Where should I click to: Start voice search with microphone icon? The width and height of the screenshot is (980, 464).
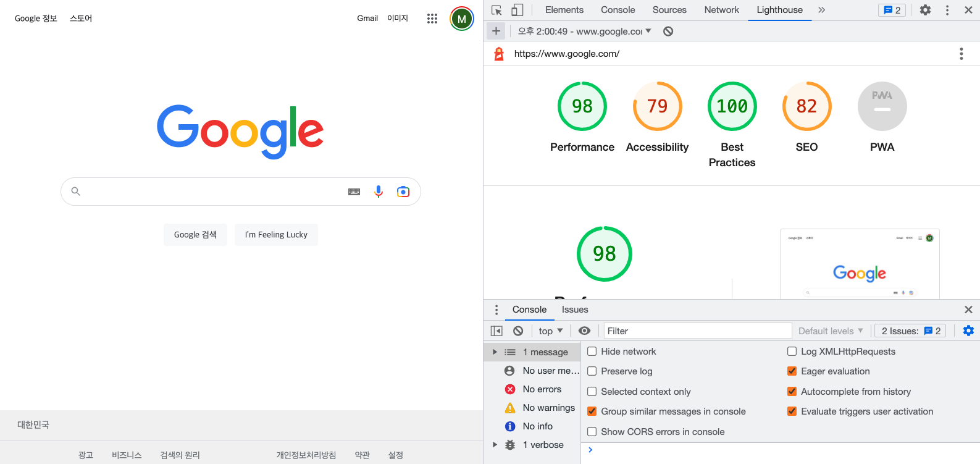(379, 192)
